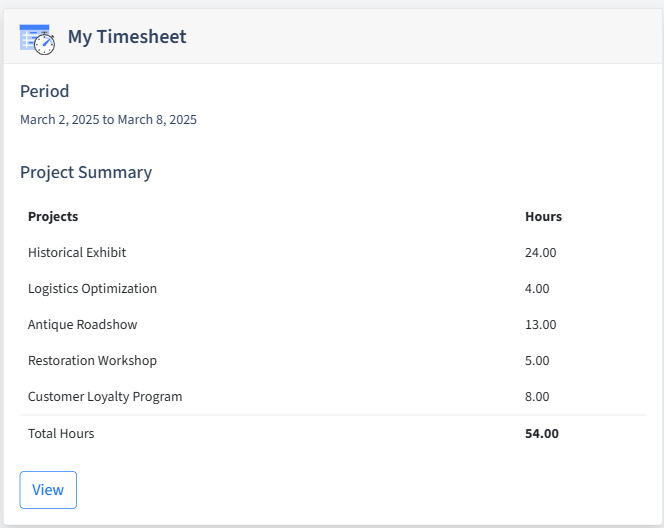Image resolution: width=664 pixels, height=528 pixels.
Task: Select the Logistics Optimization project
Action: [92, 288]
